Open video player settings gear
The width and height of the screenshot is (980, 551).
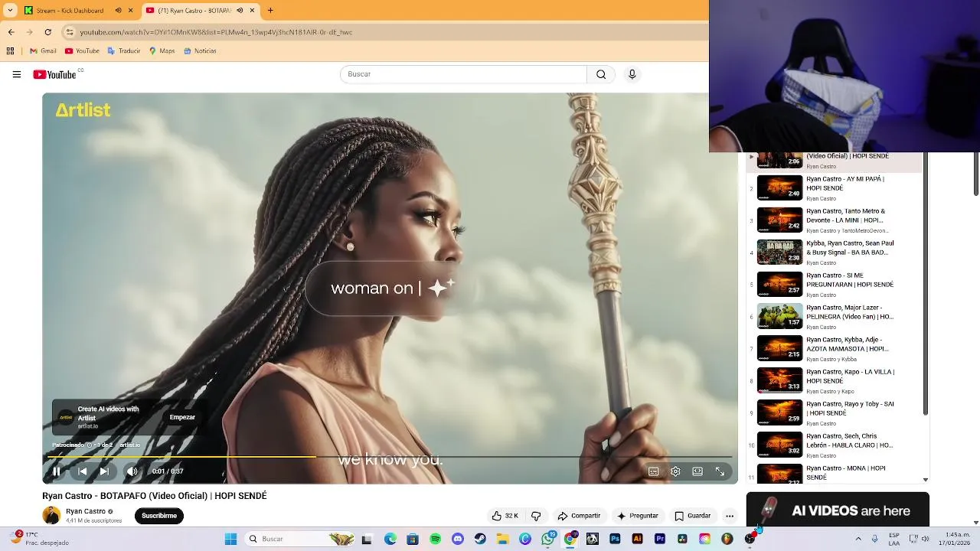[x=675, y=471]
